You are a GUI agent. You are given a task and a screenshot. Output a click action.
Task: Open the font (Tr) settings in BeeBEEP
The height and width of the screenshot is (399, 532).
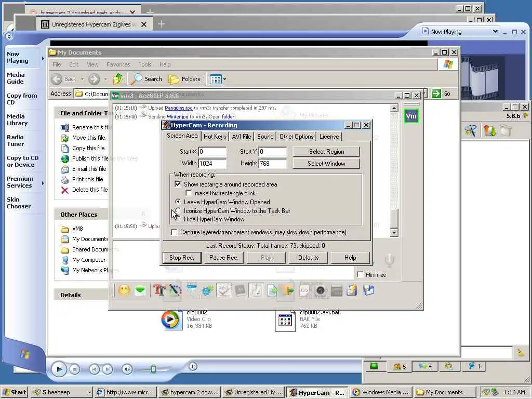coord(159,290)
